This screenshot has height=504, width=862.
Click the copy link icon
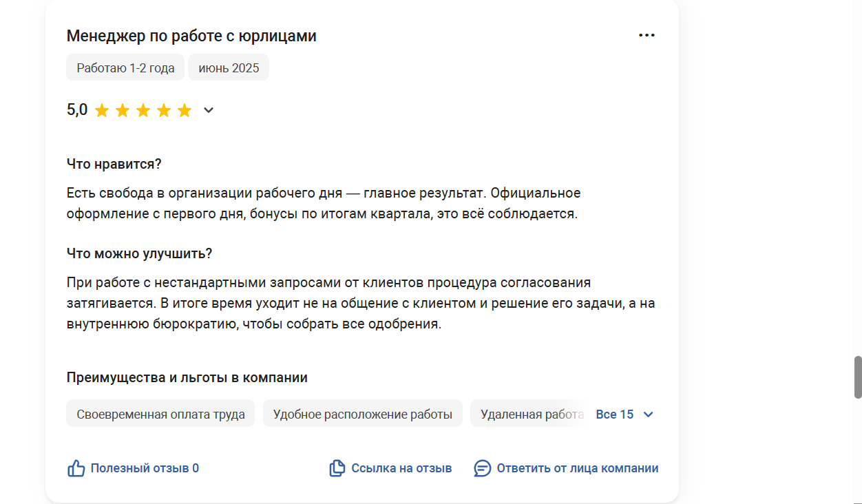[x=337, y=468]
